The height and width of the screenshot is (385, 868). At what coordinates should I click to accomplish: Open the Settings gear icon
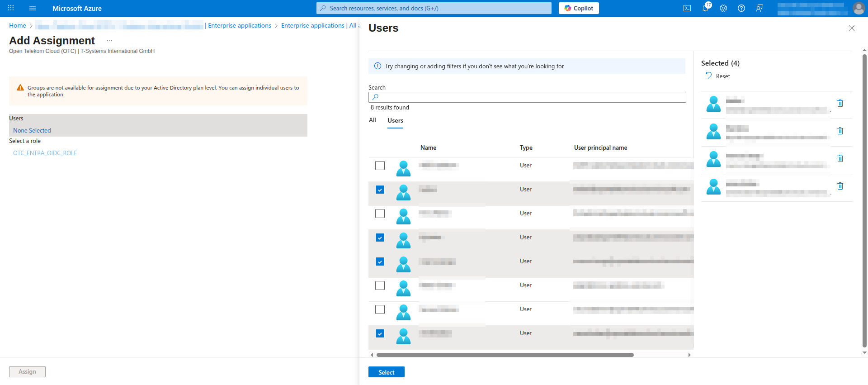coord(723,8)
